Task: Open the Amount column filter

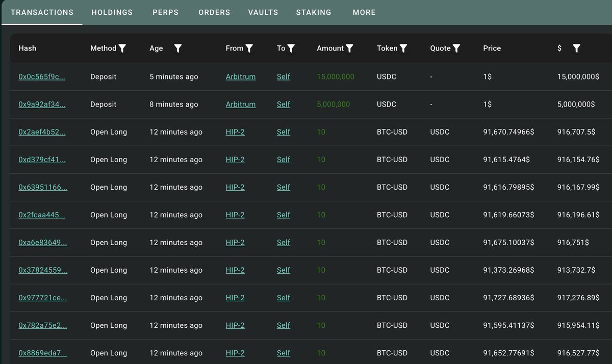Action: pos(350,48)
